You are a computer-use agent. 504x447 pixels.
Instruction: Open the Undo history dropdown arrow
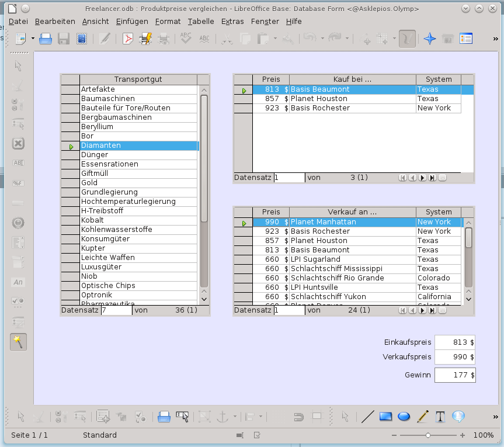[x=322, y=39]
